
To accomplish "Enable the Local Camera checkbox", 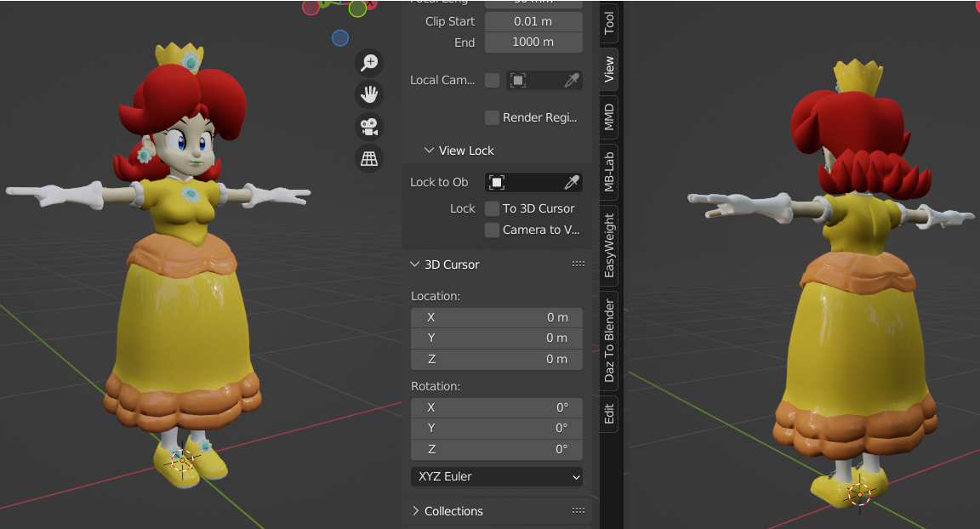I will pos(492,80).
